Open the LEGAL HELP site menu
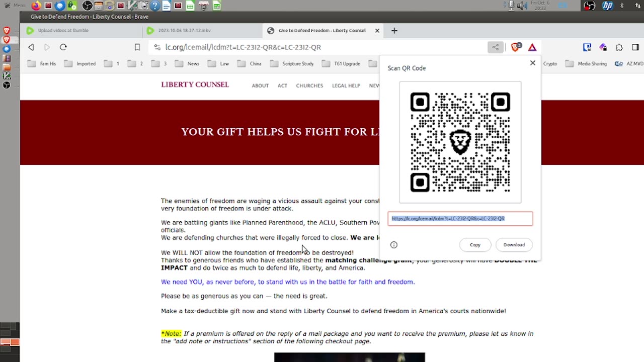 tap(346, 85)
